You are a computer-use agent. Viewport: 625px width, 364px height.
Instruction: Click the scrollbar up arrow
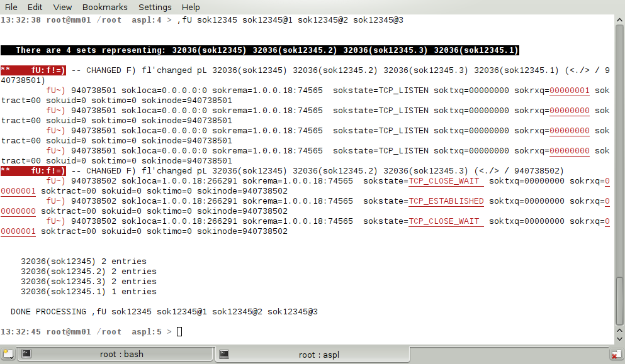click(x=620, y=19)
